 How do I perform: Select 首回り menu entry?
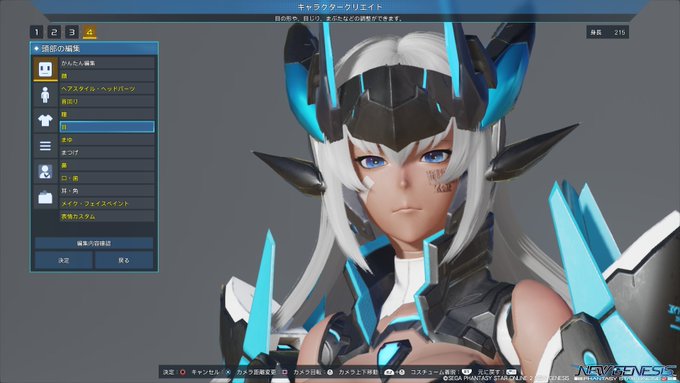tap(107, 101)
